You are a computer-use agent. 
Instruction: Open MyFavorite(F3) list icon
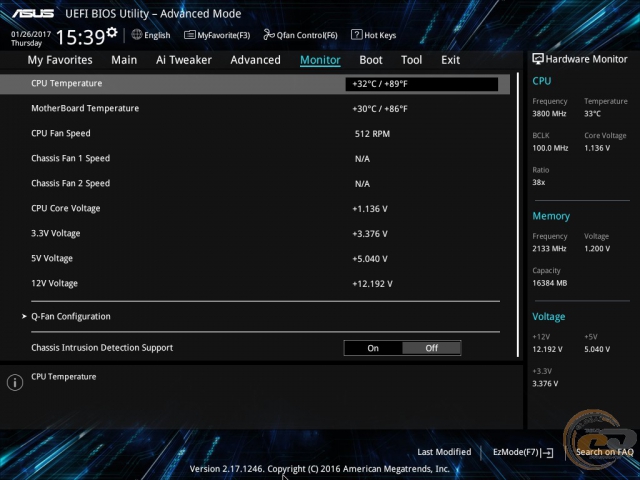coord(189,35)
